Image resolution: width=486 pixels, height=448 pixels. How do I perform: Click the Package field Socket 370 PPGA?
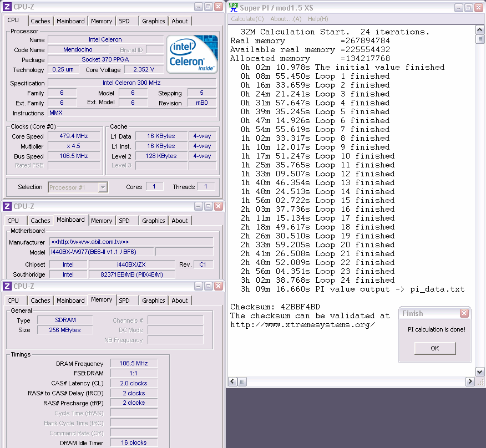pos(106,59)
